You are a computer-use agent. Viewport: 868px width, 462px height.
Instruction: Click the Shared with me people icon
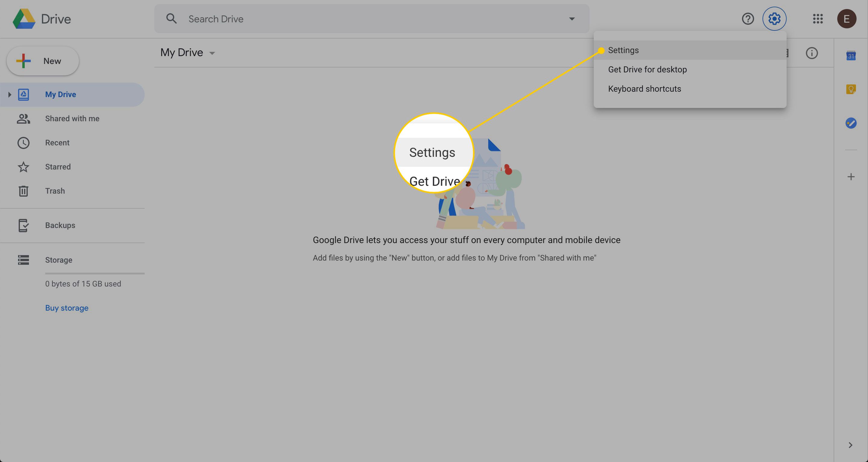coord(23,119)
